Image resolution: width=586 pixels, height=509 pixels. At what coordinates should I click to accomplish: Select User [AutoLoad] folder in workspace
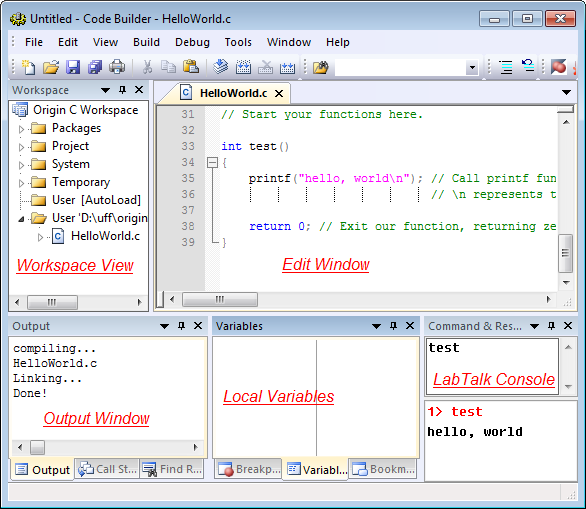86,200
